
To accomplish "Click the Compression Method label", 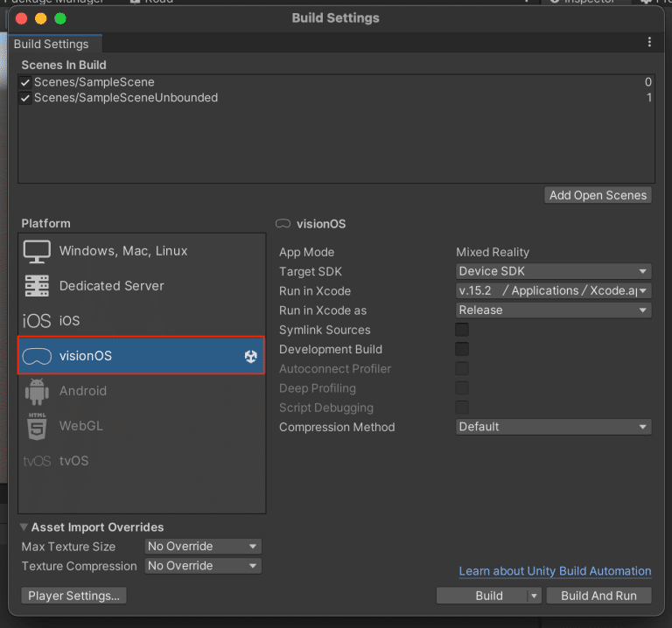I will 337,427.
